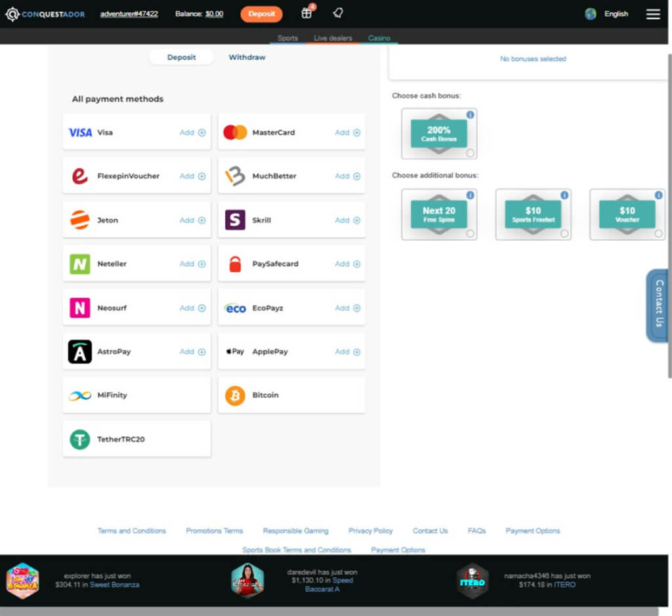Switch to the Casino tab
Screen dimensions: 672x616
coord(379,38)
